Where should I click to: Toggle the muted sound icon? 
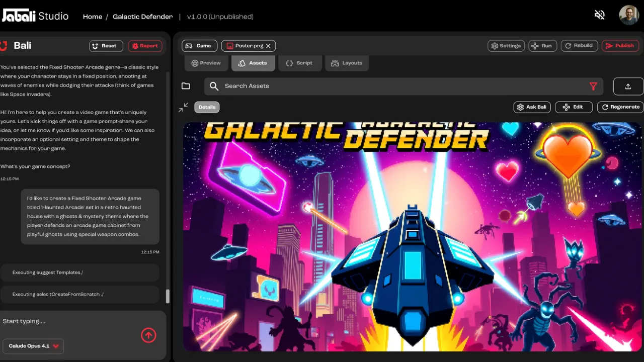pyautogui.click(x=599, y=16)
